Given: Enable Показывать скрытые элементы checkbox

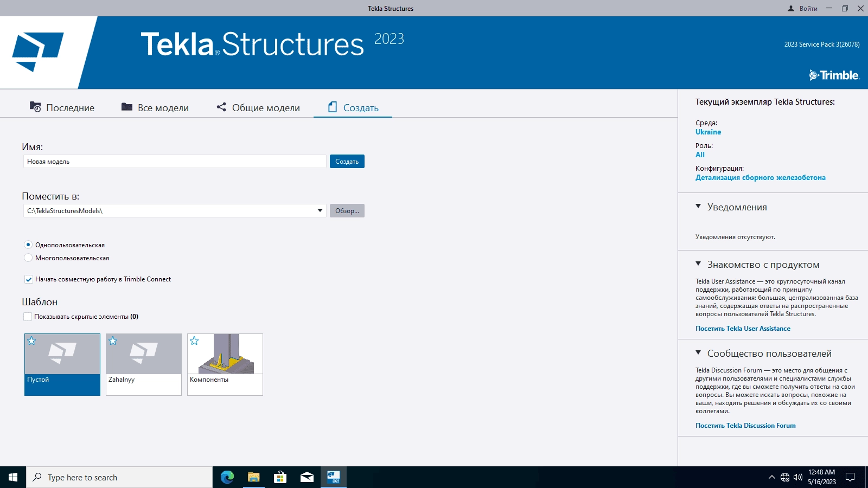Looking at the screenshot, I should click(28, 317).
